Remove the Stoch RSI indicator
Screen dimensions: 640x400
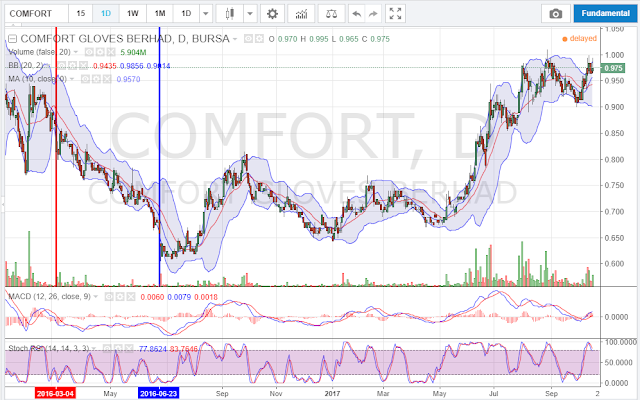(129, 349)
